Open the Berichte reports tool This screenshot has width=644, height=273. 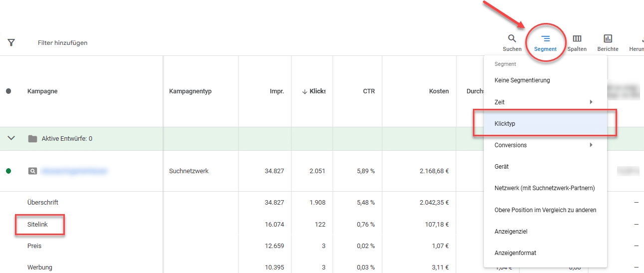(x=608, y=43)
